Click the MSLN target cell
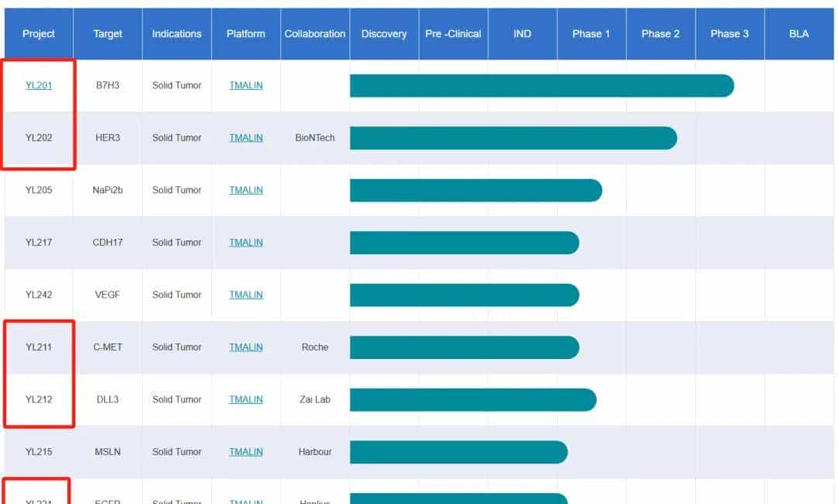838x504 pixels. click(x=107, y=452)
